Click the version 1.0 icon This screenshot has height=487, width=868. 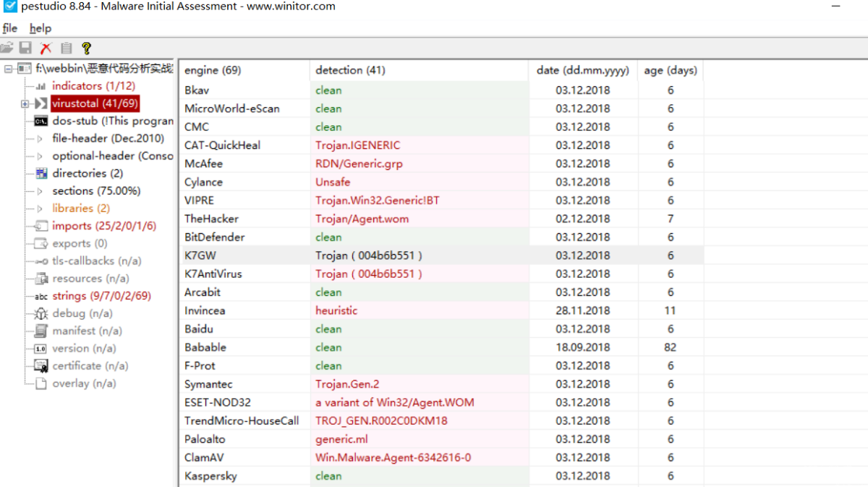pyautogui.click(x=41, y=349)
